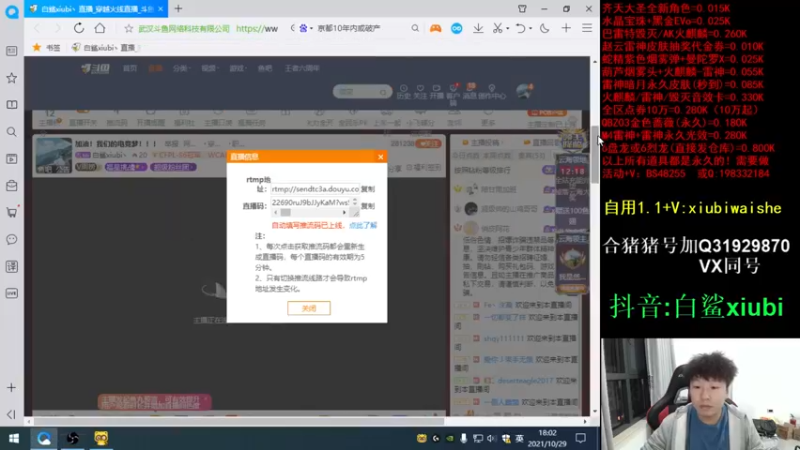Image resolution: width=800 pixels, height=450 pixels.
Task: Open the 点此了解 link
Action: [x=363, y=225]
